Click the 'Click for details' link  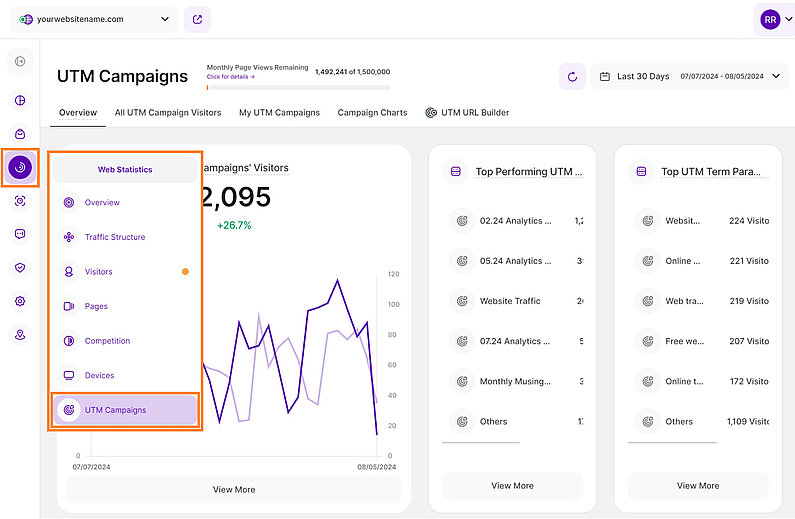[231, 77]
